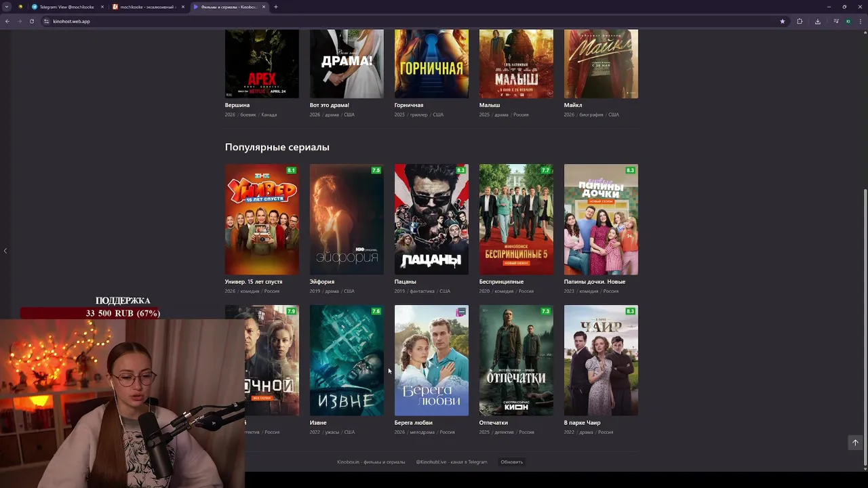Go back using browser back arrow

[x=7, y=21]
